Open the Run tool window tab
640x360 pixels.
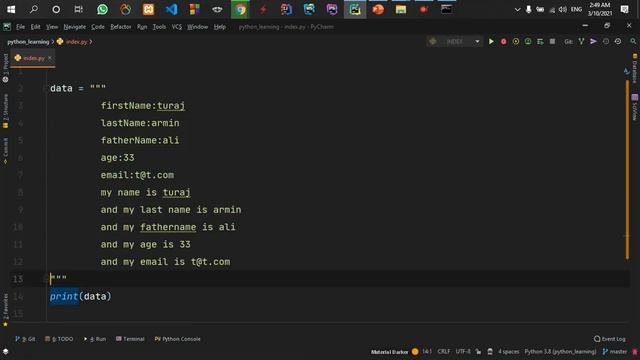pyautogui.click(x=95, y=339)
